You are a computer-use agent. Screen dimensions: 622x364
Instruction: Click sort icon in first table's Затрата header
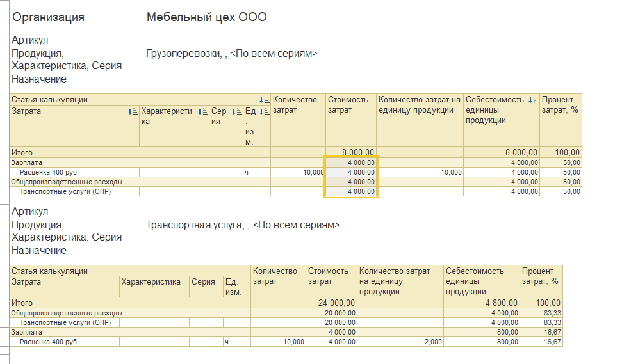tap(133, 112)
